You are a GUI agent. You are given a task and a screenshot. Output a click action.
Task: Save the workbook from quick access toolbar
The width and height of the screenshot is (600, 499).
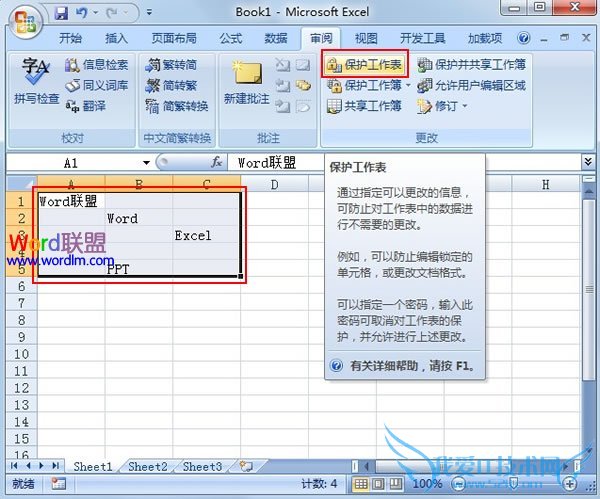pyautogui.click(x=61, y=13)
